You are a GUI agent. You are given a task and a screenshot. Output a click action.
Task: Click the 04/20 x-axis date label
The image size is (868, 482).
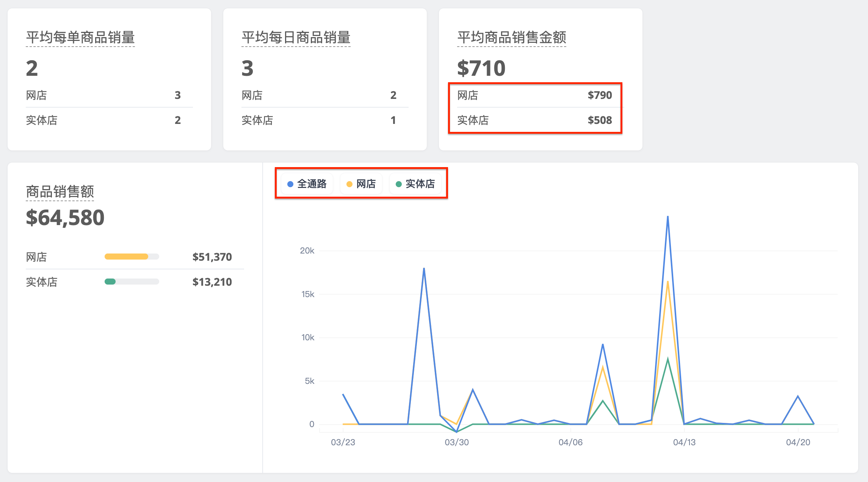[798, 442]
